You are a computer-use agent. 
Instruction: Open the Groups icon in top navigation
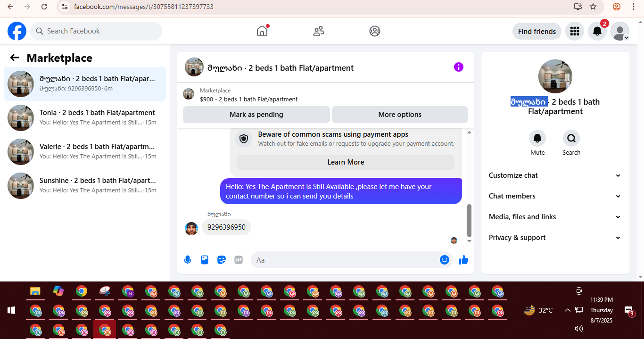click(375, 31)
